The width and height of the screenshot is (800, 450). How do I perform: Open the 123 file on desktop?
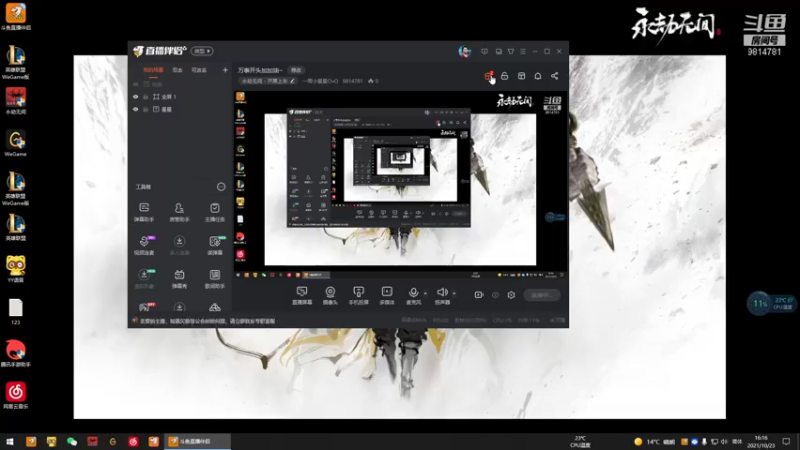click(16, 311)
